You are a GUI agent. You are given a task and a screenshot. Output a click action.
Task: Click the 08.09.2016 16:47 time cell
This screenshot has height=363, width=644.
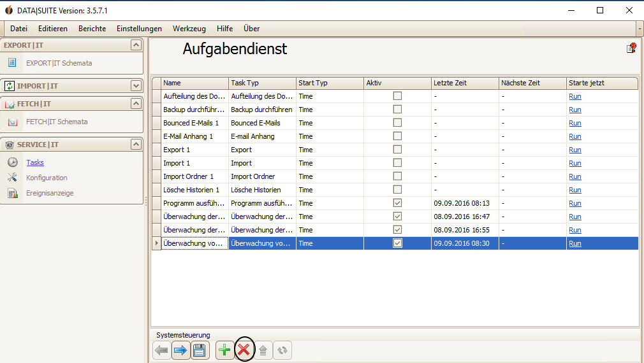tap(465, 217)
